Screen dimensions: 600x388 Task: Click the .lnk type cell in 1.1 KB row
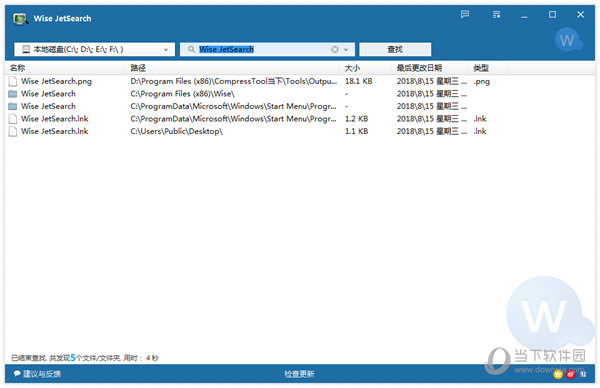coord(480,131)
